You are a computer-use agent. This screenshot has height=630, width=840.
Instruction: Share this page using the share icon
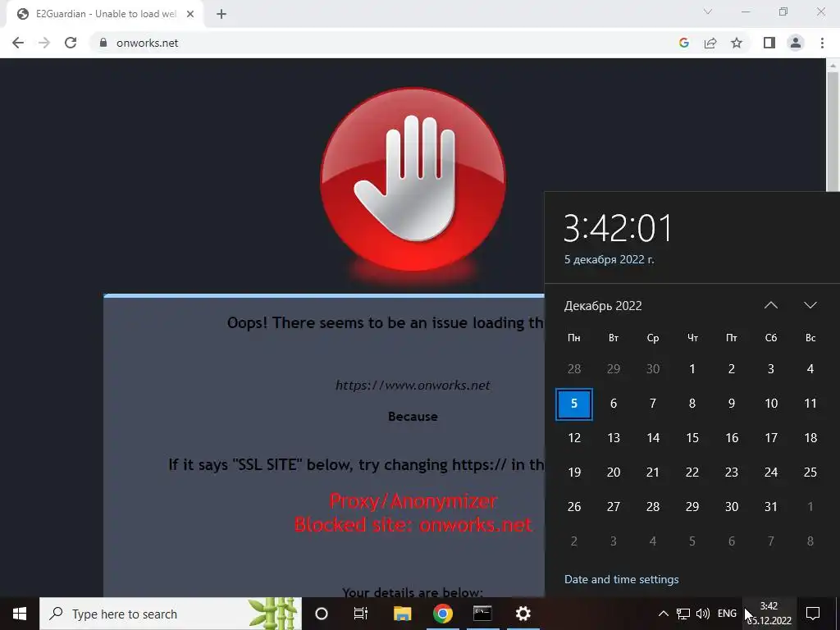(x=710, y=43)
